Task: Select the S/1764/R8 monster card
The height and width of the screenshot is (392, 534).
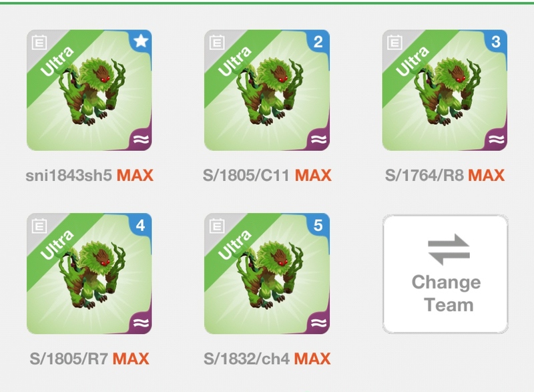Action: click(445, 90)
